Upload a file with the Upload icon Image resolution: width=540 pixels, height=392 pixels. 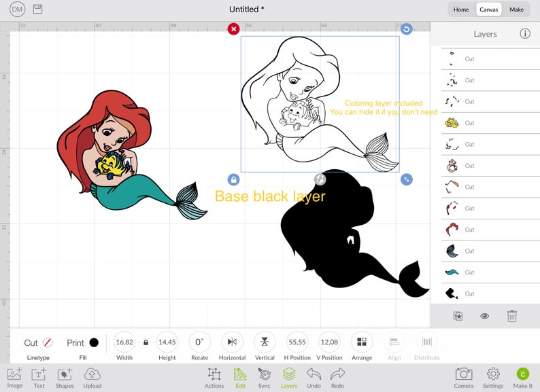click(92, 378)
